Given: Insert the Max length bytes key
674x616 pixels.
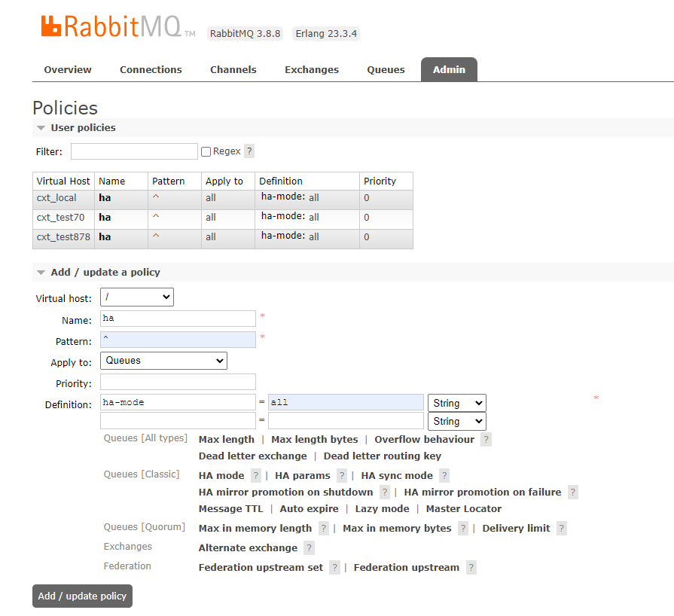Looking at the screenshot, I should point(314,439).
